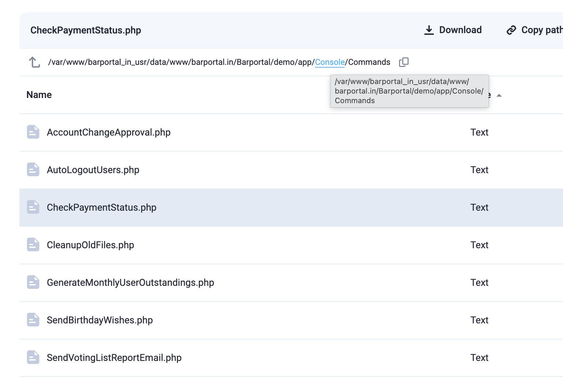This screenshot has height=392, width=563.
Task: Toggle the sort order arrow in column header
Action: [499, 95]
